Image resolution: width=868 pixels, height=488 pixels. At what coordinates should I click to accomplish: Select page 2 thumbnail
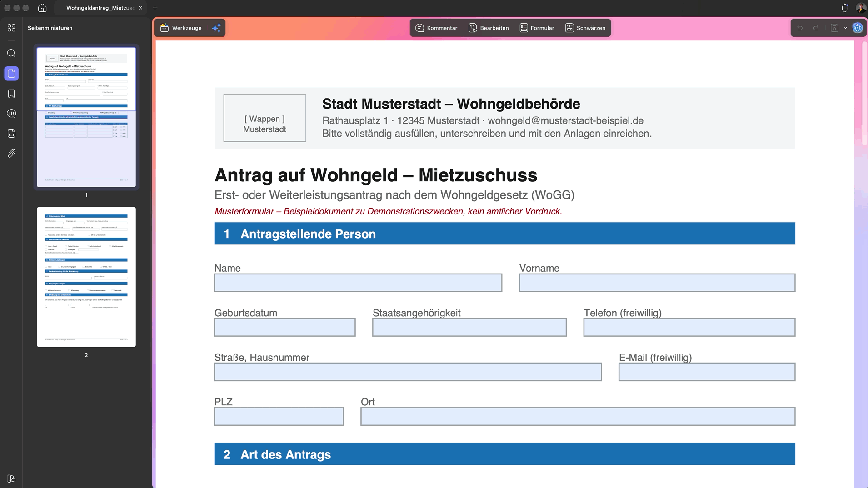[86, 277]
